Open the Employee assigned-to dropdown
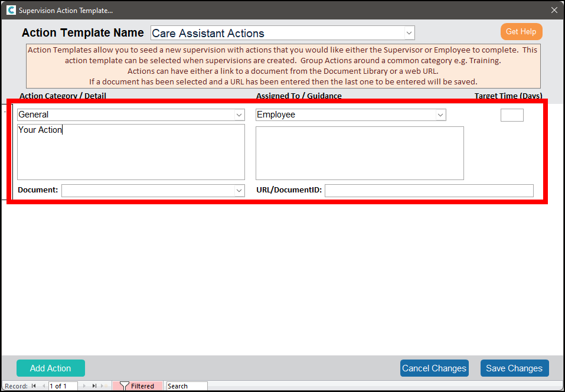This screenshot has width=565, height=392. click(x=440, y=115)
